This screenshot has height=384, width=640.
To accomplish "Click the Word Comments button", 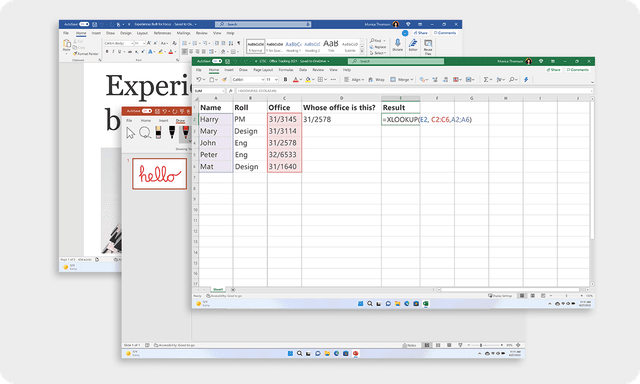I will coord(445,33).
